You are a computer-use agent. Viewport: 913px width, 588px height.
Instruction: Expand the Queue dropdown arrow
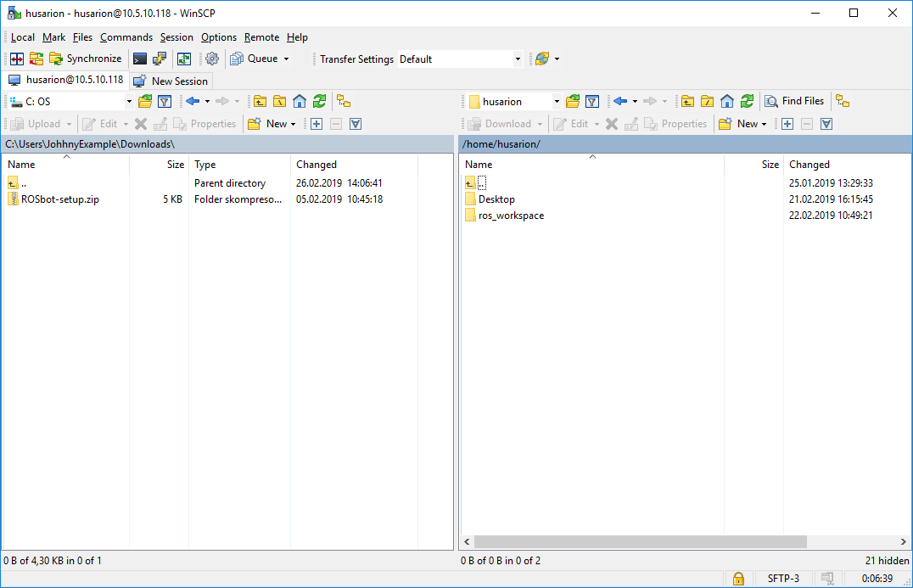pyautogui.click(x=287, y=59)
